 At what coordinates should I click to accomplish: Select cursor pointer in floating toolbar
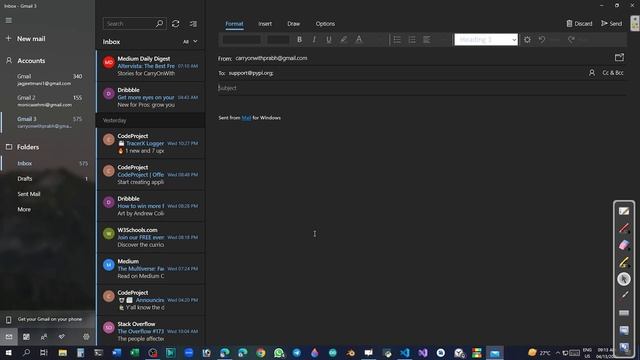(x=624, y=279)
